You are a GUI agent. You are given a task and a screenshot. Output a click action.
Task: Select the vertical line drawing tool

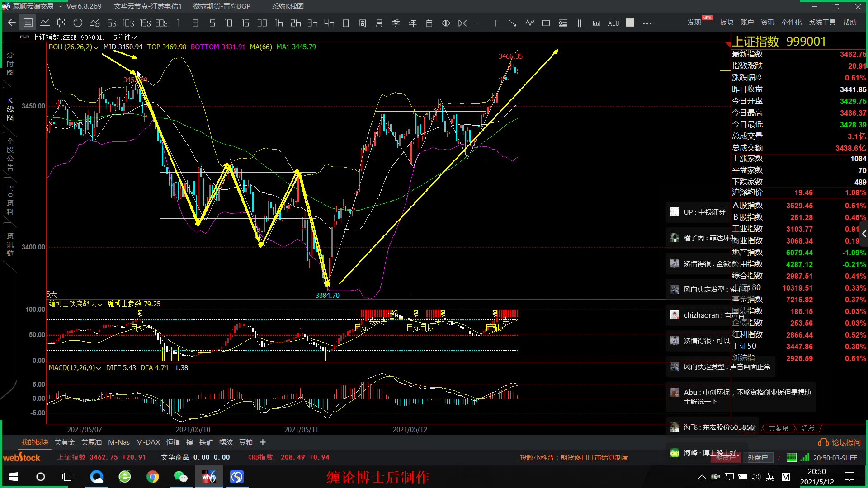[496, 23]
